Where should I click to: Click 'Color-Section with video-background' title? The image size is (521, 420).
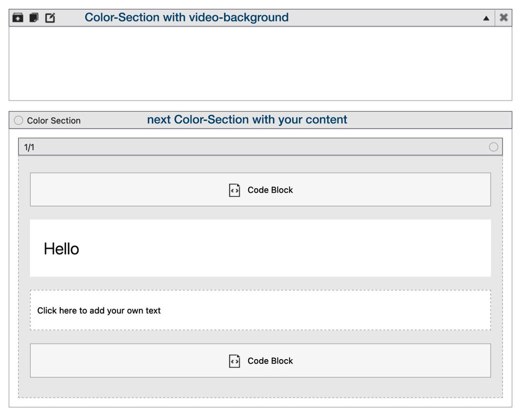(186, 17)
